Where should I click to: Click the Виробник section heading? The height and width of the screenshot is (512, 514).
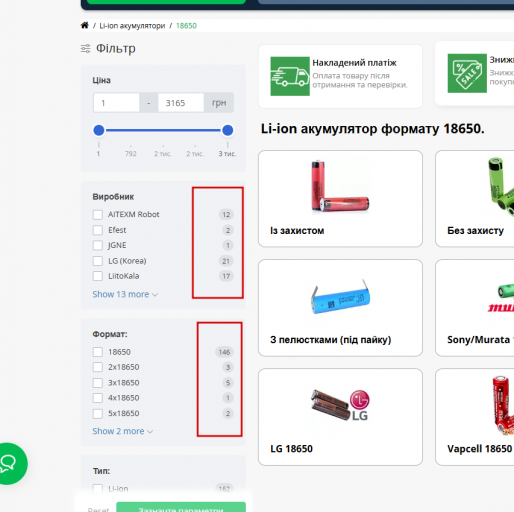[113, 197]
